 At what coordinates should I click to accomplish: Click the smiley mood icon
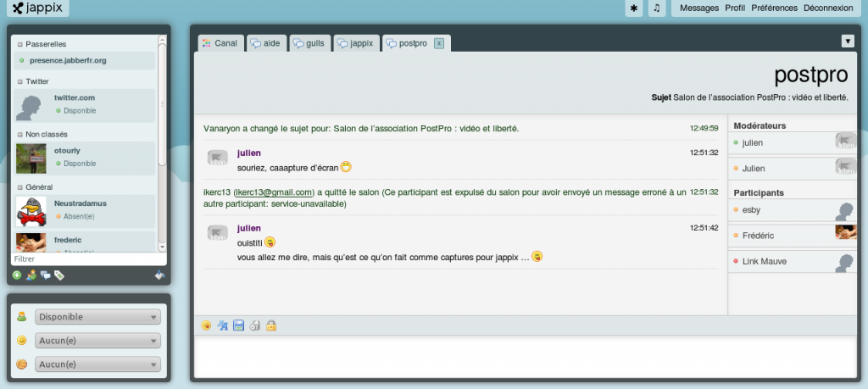[21, 341]
